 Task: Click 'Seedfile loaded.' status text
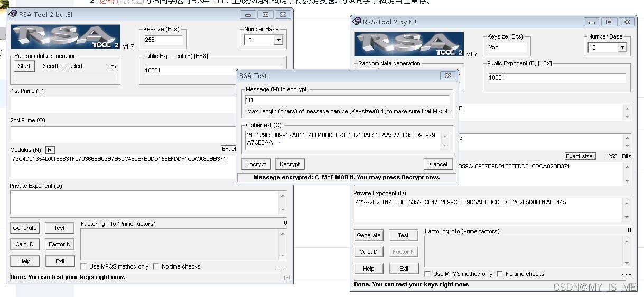[63, 66]
